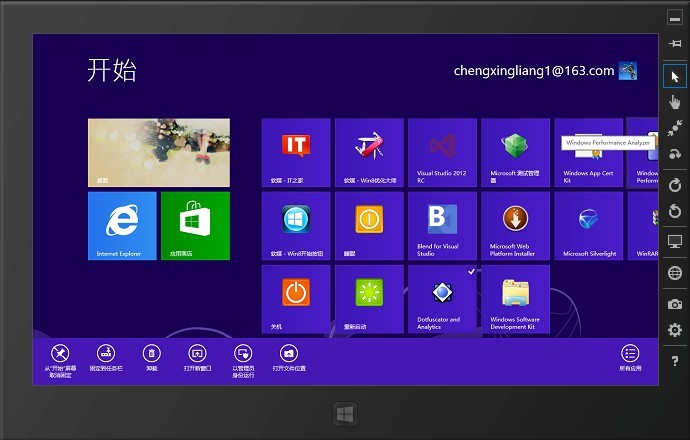
Task: Unpin from Start via 从"开始"屏幕取消固定
Action: pos(60,362)
